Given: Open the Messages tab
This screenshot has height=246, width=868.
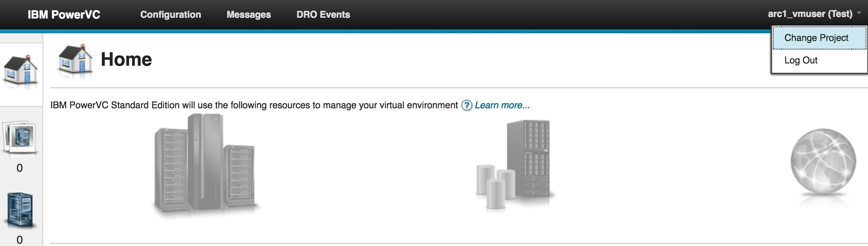Looking at the screenshot, I should [x=248, y=15].
